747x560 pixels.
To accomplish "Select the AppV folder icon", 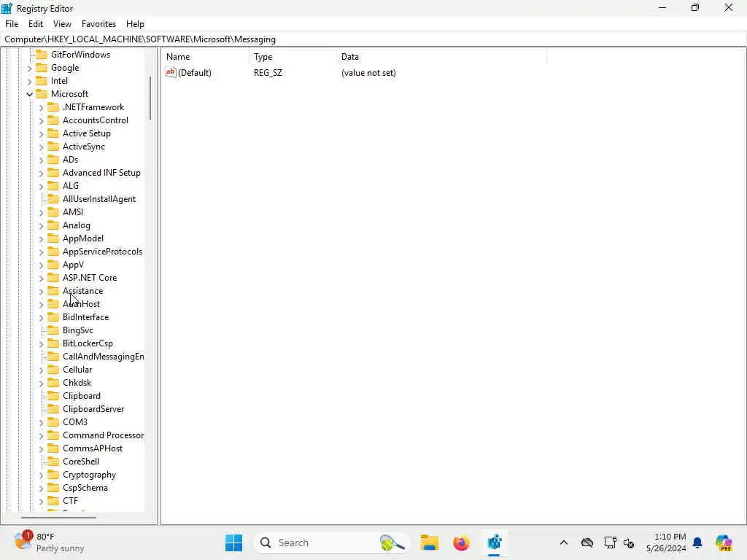I will click(53, 264).
